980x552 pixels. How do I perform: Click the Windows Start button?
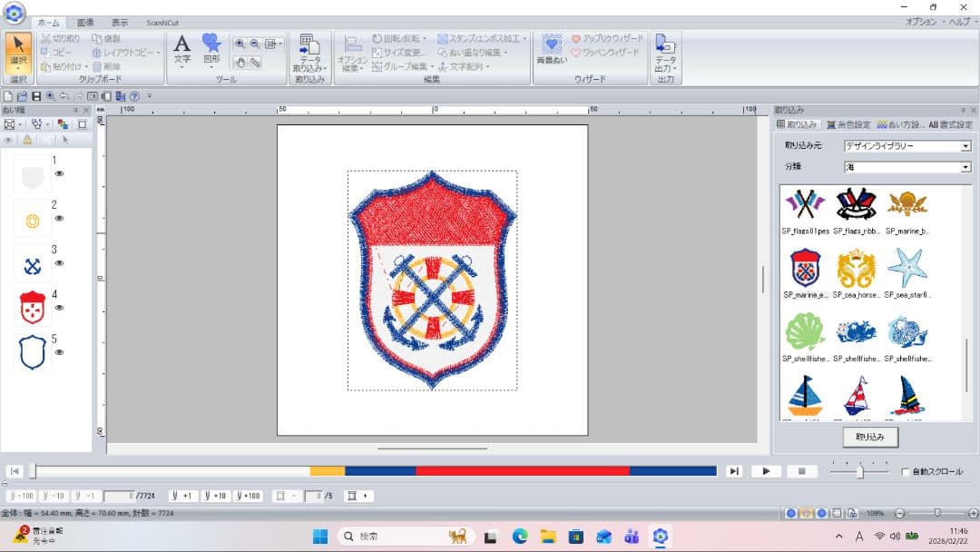tap(320, 537)
